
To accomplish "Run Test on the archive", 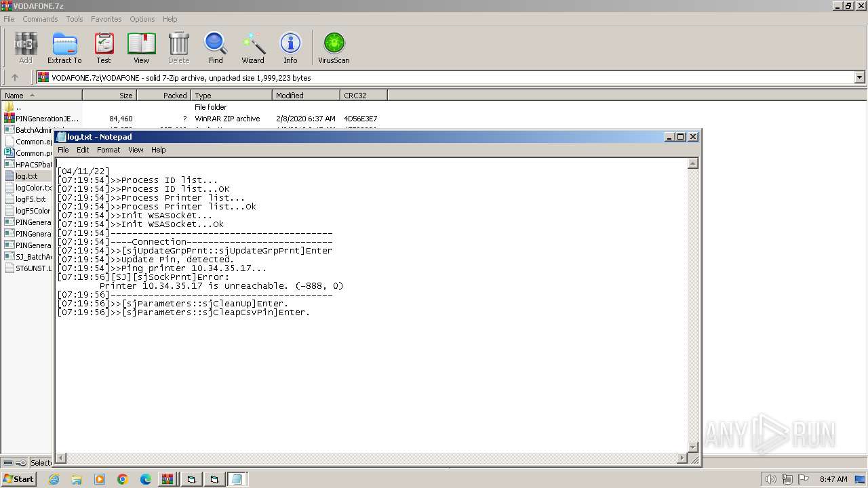I will coord(104,47).
